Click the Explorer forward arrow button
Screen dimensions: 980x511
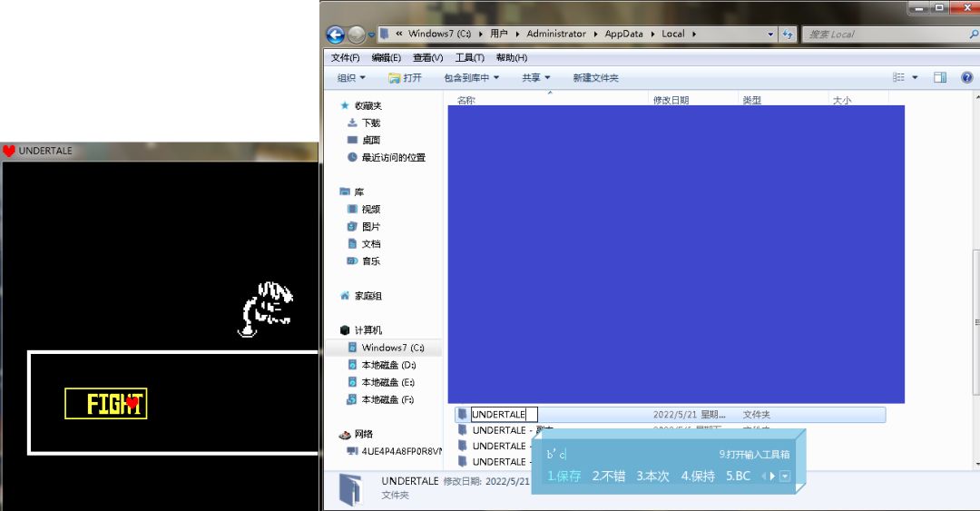pyautogui.click(x=357, y=34)
